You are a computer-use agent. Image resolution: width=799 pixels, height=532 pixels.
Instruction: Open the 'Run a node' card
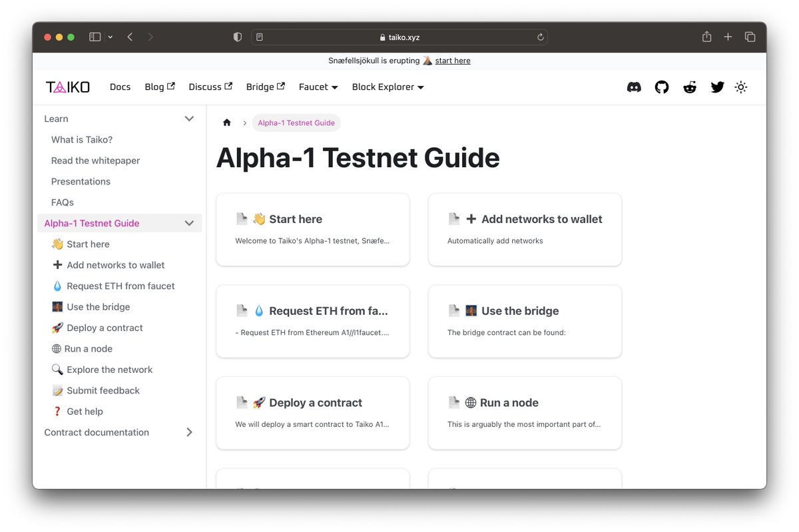point(525,413)
